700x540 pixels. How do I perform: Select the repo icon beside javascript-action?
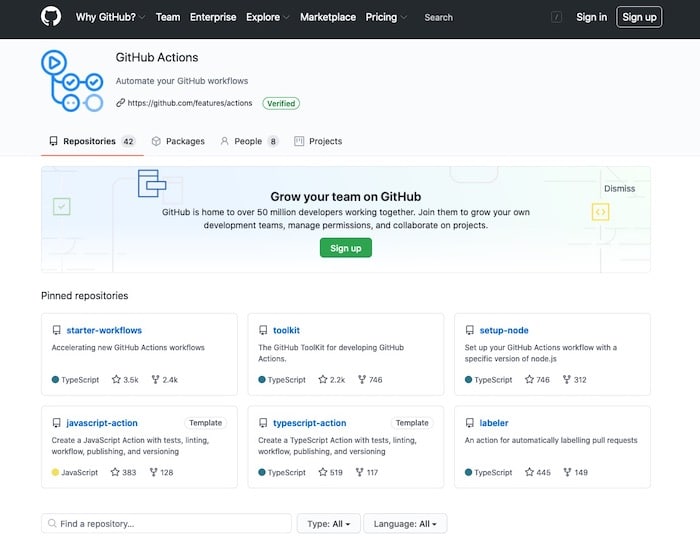pos(56,423)
